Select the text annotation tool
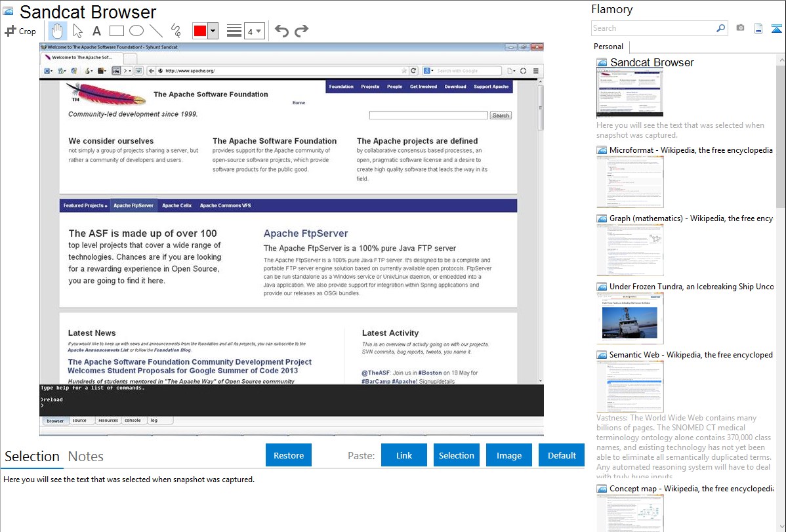786x532 pixels. click(96, 31)
